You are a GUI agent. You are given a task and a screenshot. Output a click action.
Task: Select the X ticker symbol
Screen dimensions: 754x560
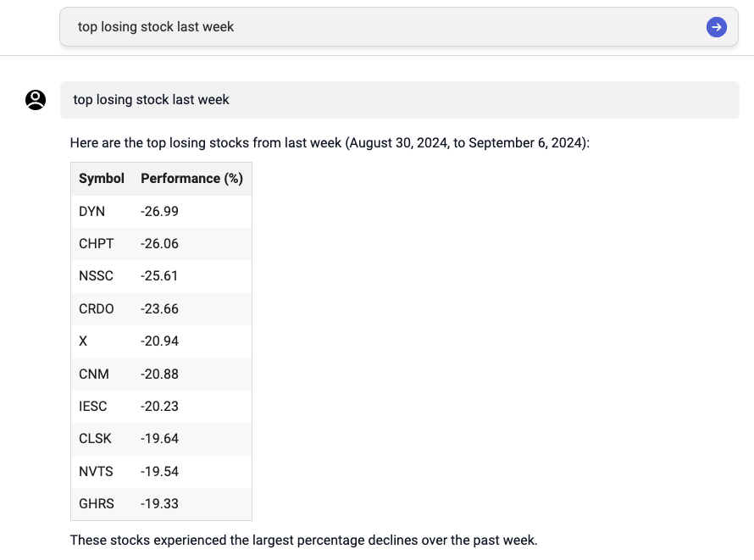83,341
